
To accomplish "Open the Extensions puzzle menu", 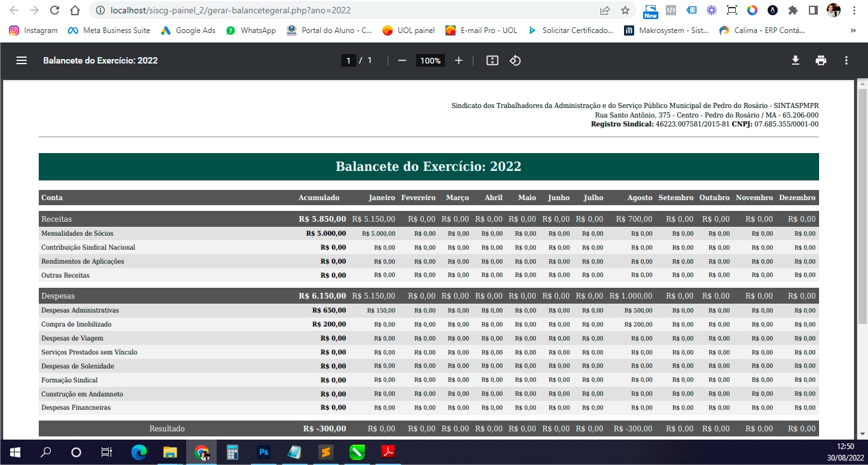I will click(792, 10).
